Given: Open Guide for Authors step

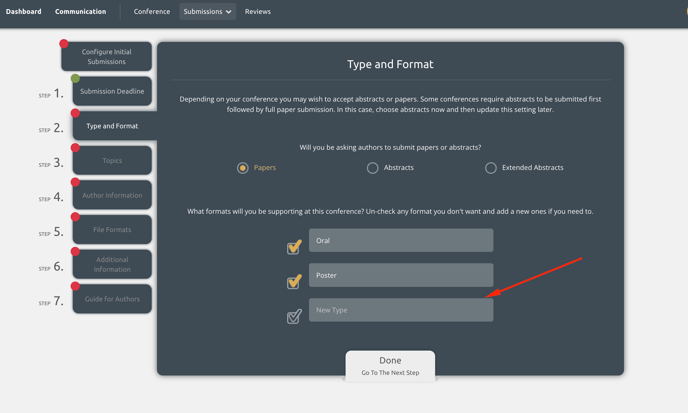Looking at the screenshot, I should tap(112, 299).
